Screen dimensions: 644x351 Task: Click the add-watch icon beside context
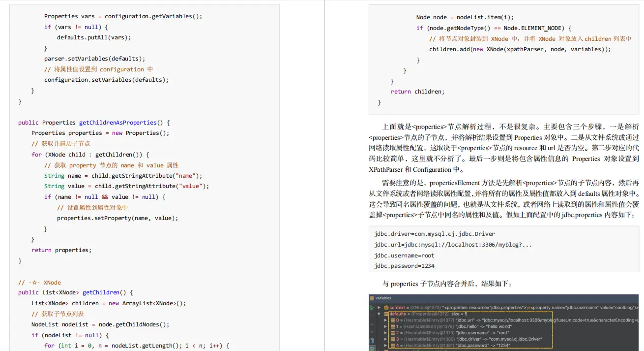click(x=371, y=308)
